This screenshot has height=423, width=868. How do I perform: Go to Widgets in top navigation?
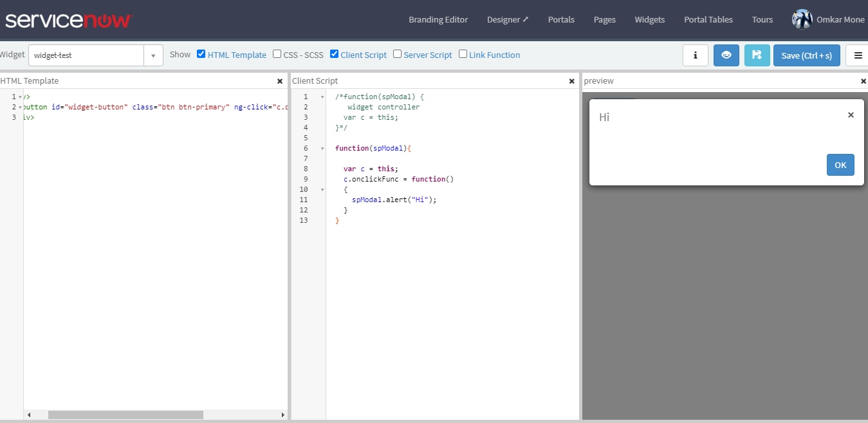point(649,19)
